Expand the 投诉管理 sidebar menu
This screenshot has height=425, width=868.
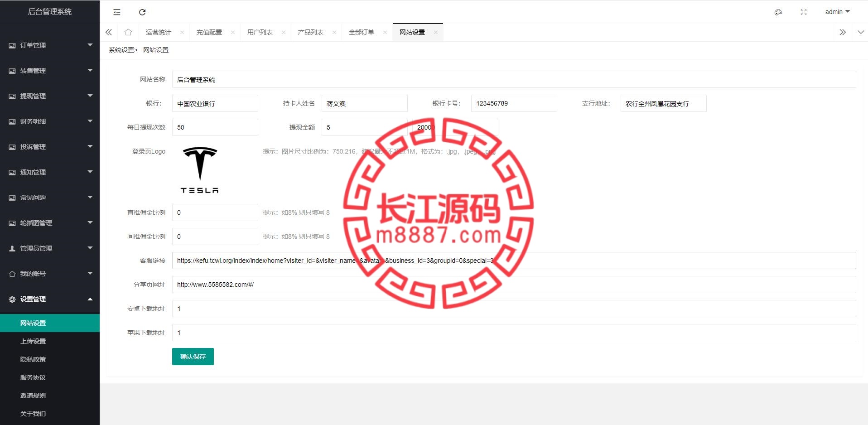coord(50,147)
